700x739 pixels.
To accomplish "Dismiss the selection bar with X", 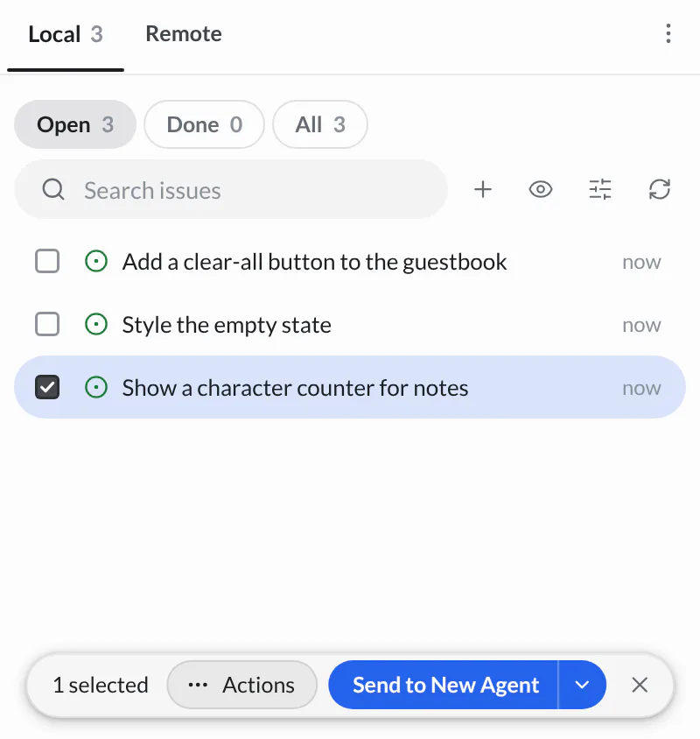I will [640, 685].
